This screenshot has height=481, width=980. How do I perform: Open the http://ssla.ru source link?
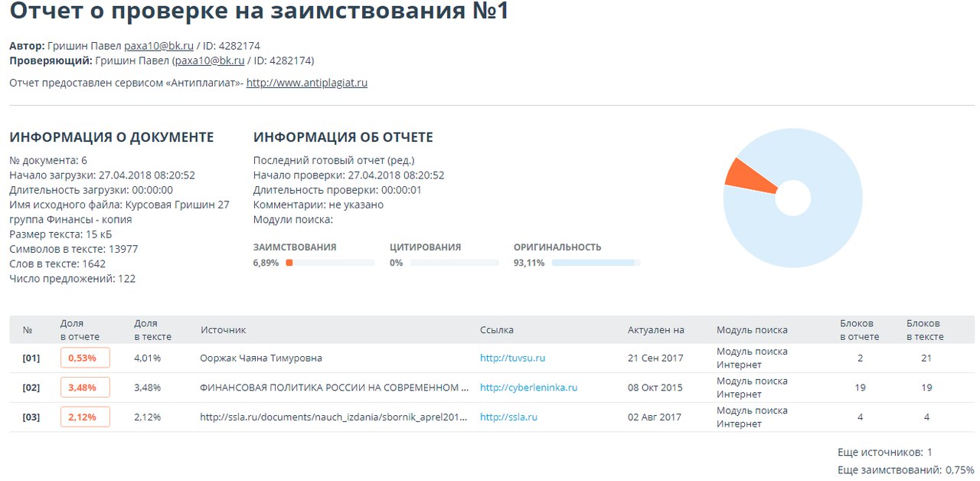(x=508, y=417)
